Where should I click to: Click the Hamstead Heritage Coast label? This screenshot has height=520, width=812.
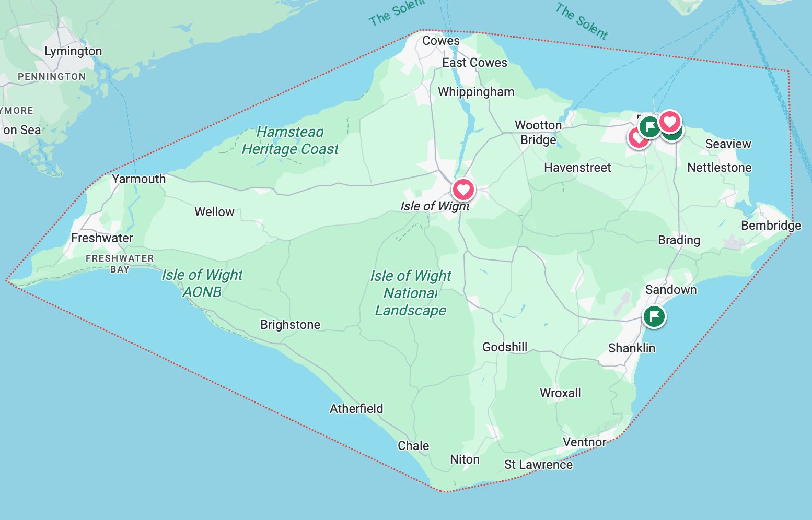pos(290,140)
